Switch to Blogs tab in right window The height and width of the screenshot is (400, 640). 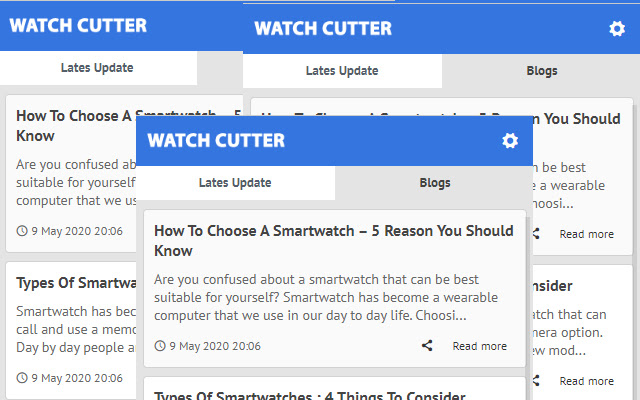(x=541, y=71)
